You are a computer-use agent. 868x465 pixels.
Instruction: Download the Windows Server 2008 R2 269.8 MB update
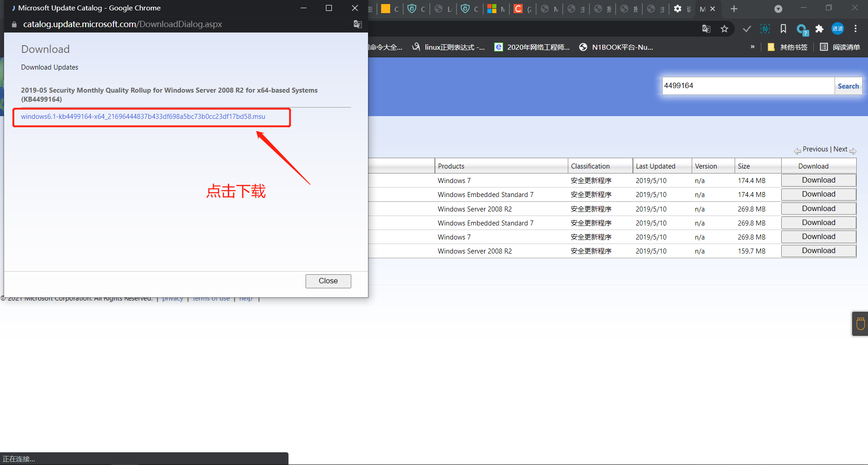(819, 209)
